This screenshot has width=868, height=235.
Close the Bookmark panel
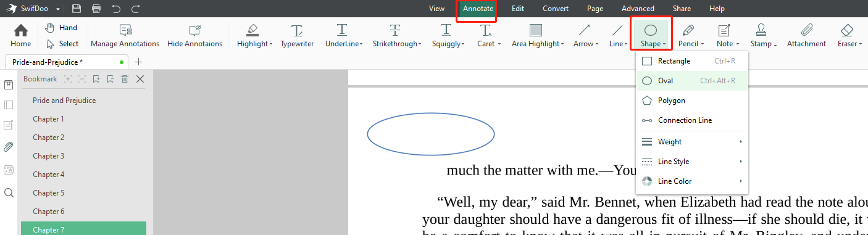(140, 79)
